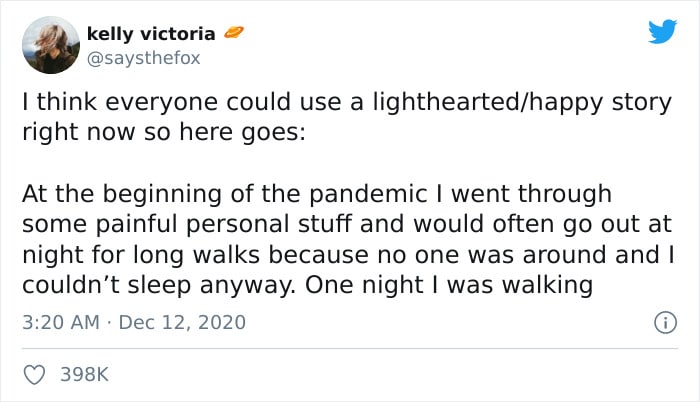Click the line ending 'lighthearted/happy story'
The image size is (700, 402).
click(347, 102)
